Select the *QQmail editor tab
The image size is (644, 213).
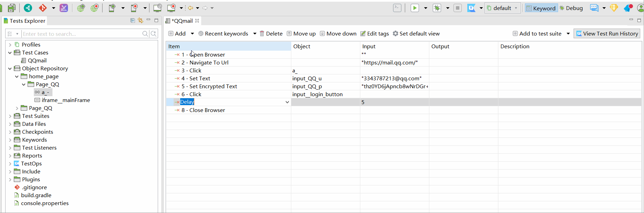182,21
